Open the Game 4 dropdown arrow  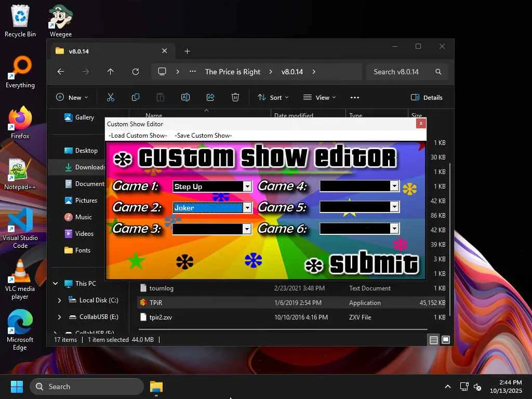coord(394,185)
